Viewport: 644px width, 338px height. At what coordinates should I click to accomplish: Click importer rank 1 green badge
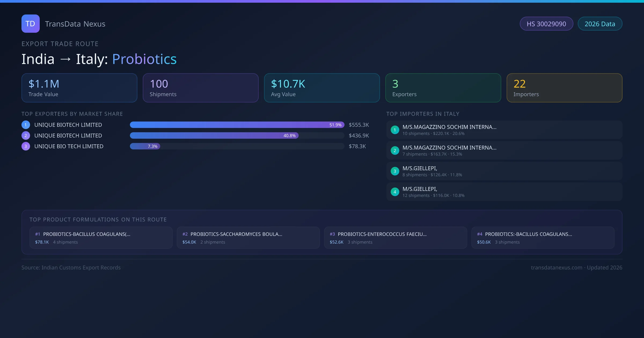point(395,130)
